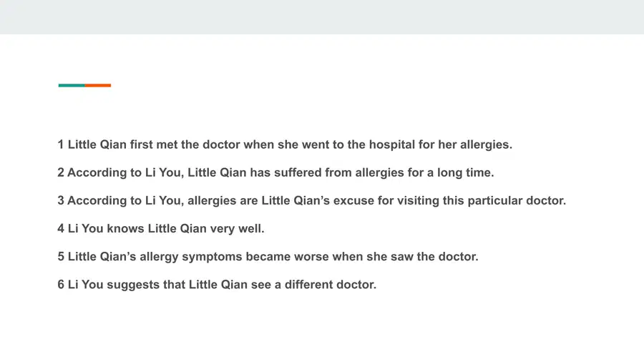Click the orange segment of the accent line
The image size is (644, 362).
(x=98, y=85)
